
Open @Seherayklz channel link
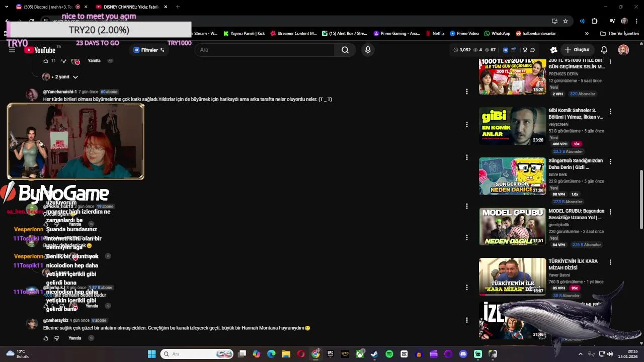(55, 320)
